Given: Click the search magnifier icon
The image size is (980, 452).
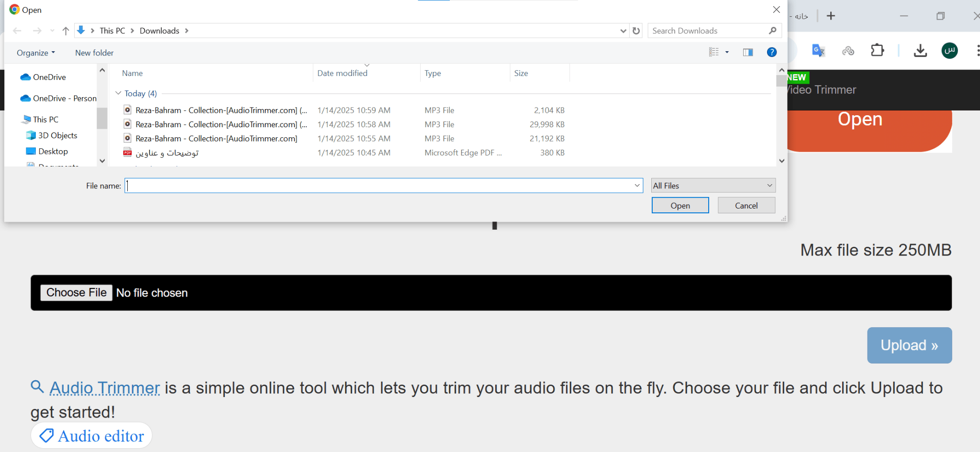Looking at the screenshot, I should coord(772,31).
